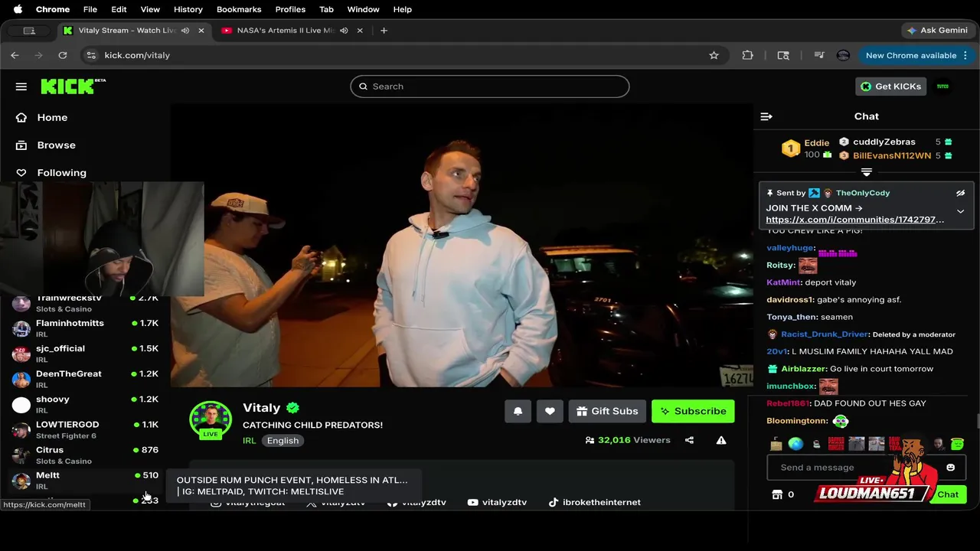Hide the pinned message with eye icon
This screenshot has width=980, height=551.
pos(960,193)
